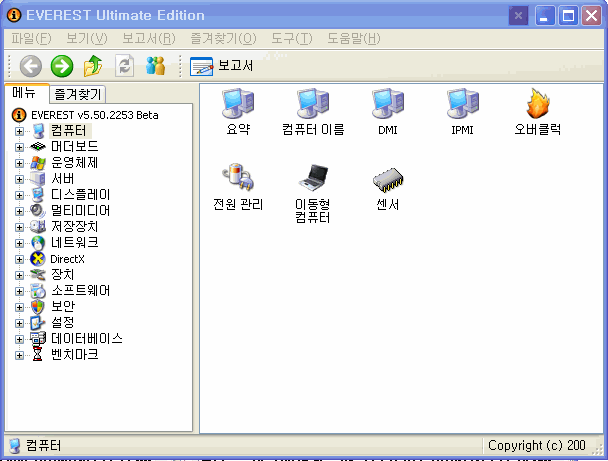Open the 센서 chip icon
Screen dimensions: 608x461
click(x=388, y=187)
